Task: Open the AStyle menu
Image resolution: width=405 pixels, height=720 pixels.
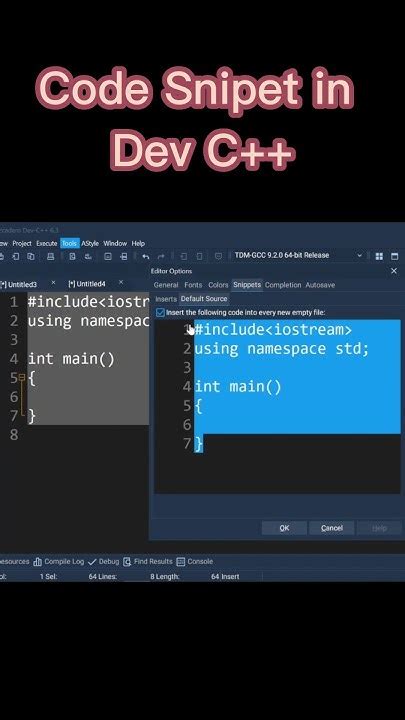Action: tap(90, 243)
